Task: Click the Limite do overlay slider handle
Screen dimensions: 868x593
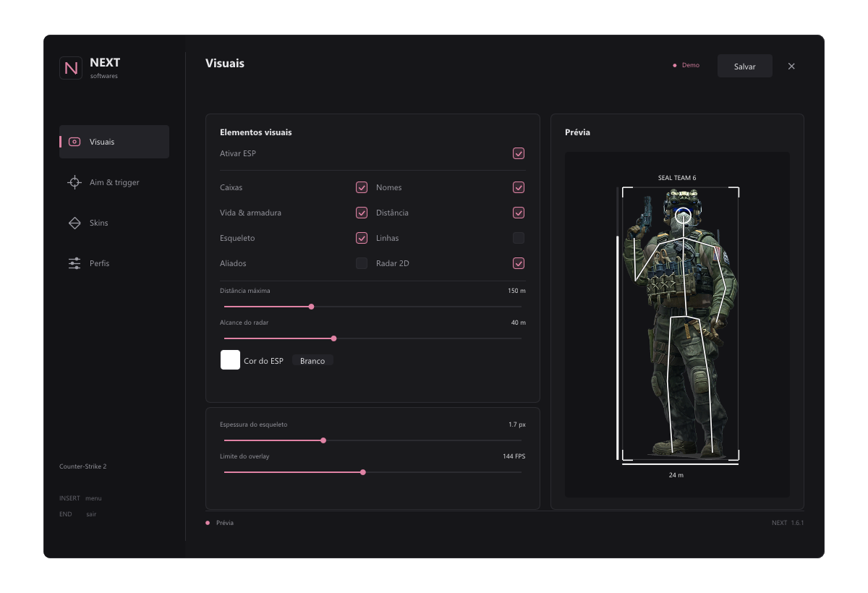Action: point(363,472)
